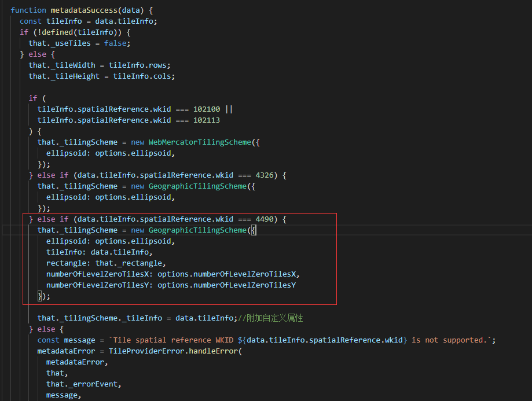Click the 'message,' argument line at the bottom
This screenshot has height=401, width=532.
point(64,395)
